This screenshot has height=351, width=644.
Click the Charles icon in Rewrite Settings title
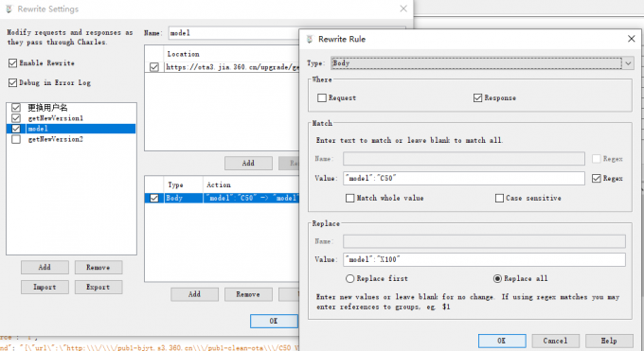[x=9, y=9]
